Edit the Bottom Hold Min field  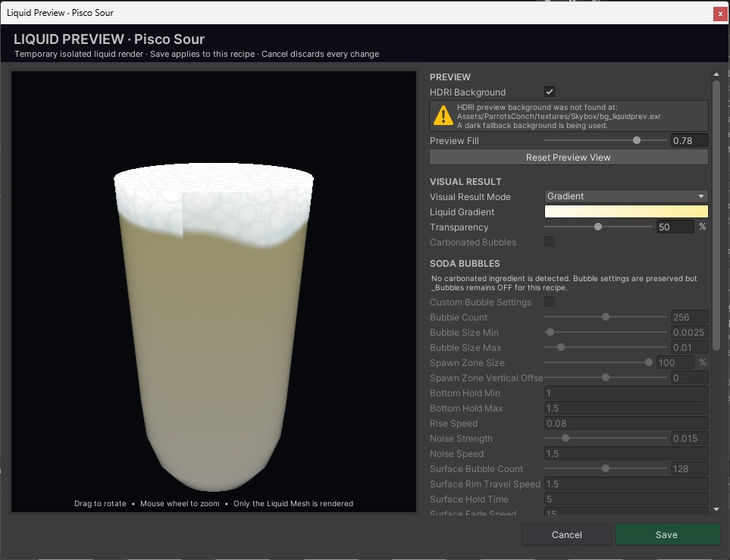(626, 393)
